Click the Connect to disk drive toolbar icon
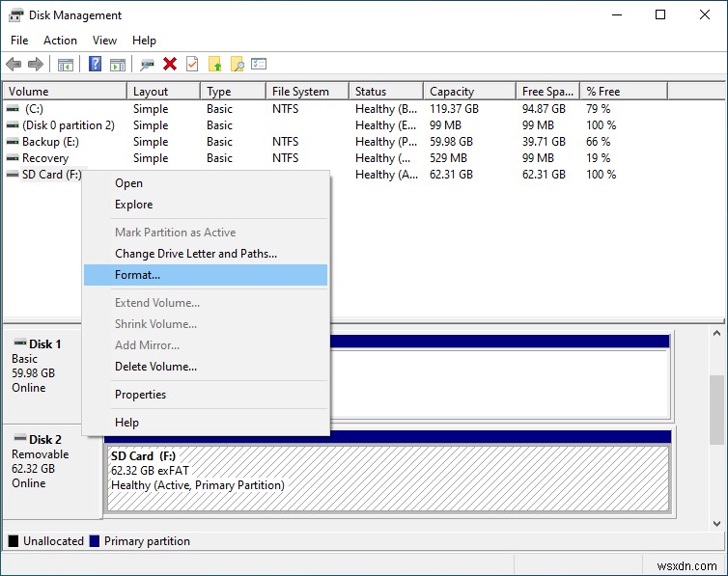 click(x=147, y=64)
